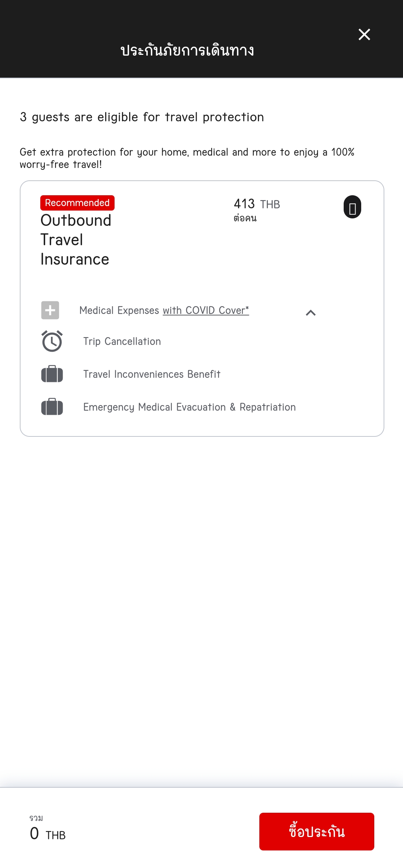Select the Trip Cancellation benefit text
Screen dimensions: 403x868
(x=122, y=341)
